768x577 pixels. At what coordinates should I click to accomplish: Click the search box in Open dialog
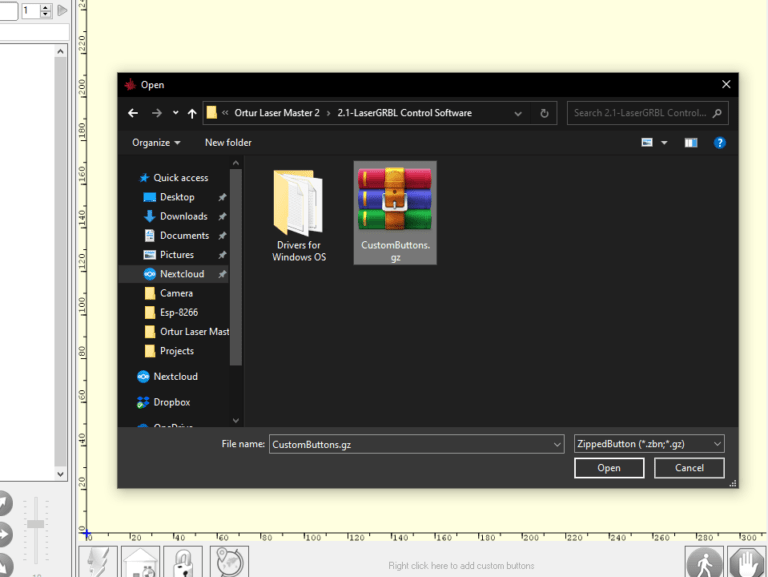[x=648, y=113]
